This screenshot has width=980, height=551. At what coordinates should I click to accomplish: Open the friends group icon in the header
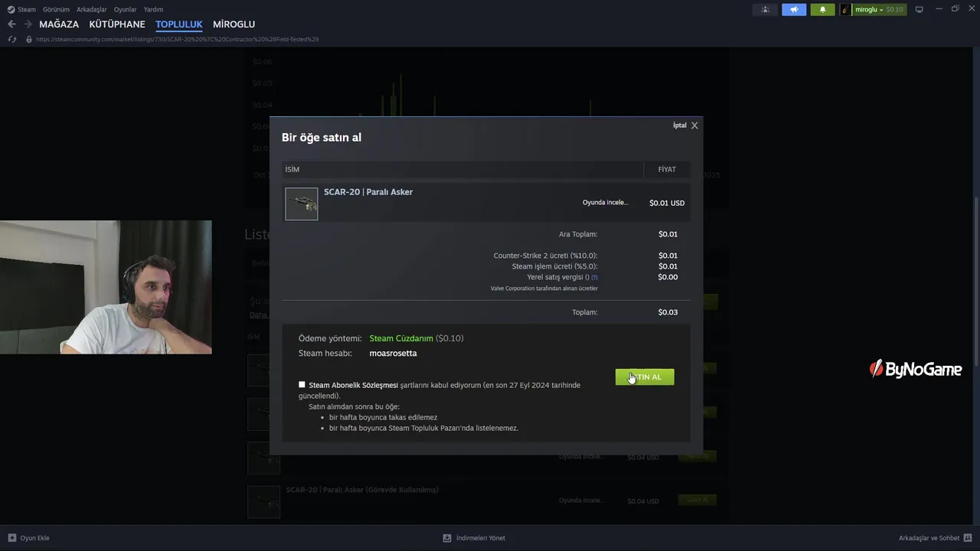point(765,9)
